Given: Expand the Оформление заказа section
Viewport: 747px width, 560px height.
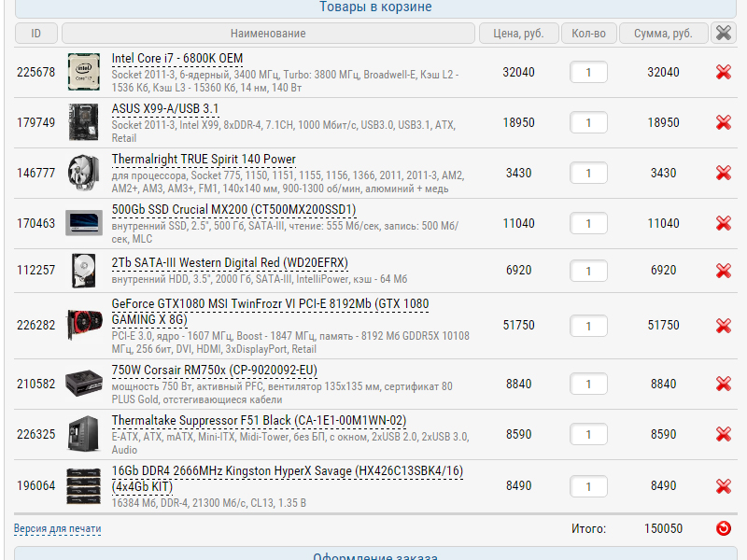Looking at the screenshot, I should pyautogui.click(x=375, y=554).
